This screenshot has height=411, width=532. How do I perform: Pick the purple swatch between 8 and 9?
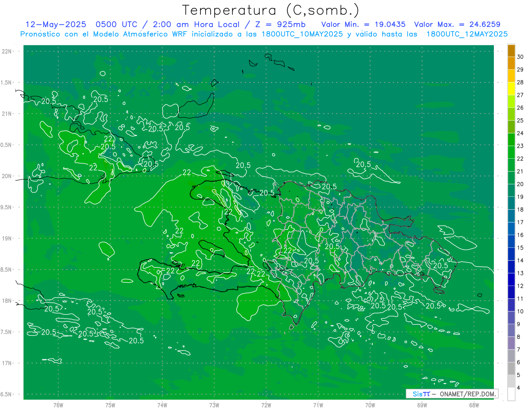[511, 330]
